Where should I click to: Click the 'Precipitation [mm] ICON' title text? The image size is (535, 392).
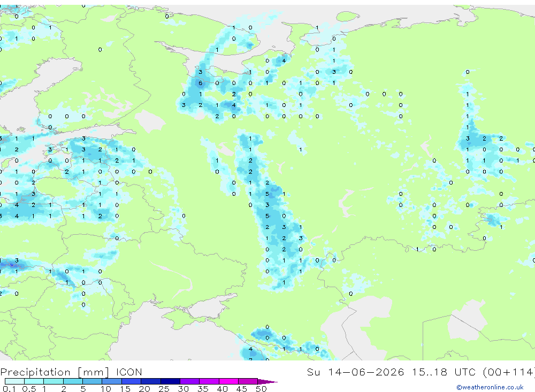coord(71,372)
